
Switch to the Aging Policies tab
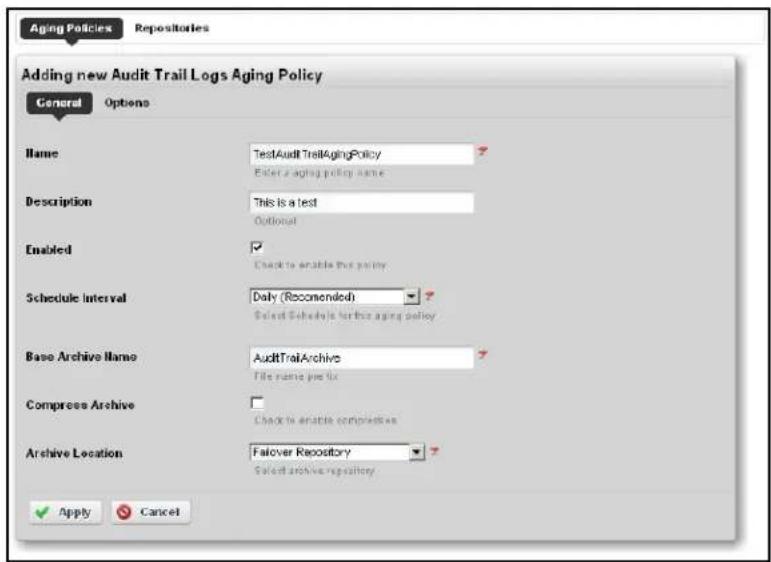tap(71, 29)
